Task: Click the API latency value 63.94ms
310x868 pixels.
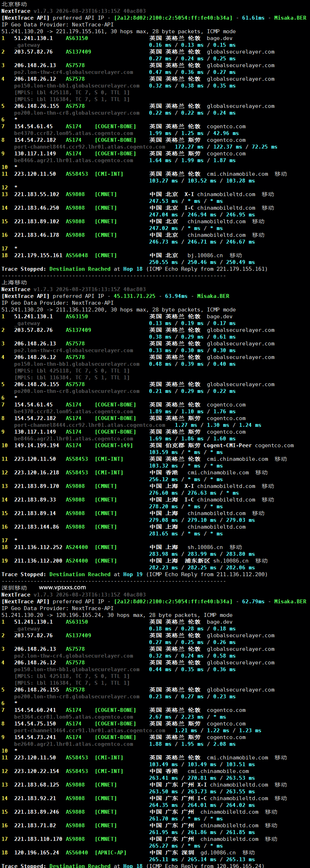Action: (x=176, y=296)
